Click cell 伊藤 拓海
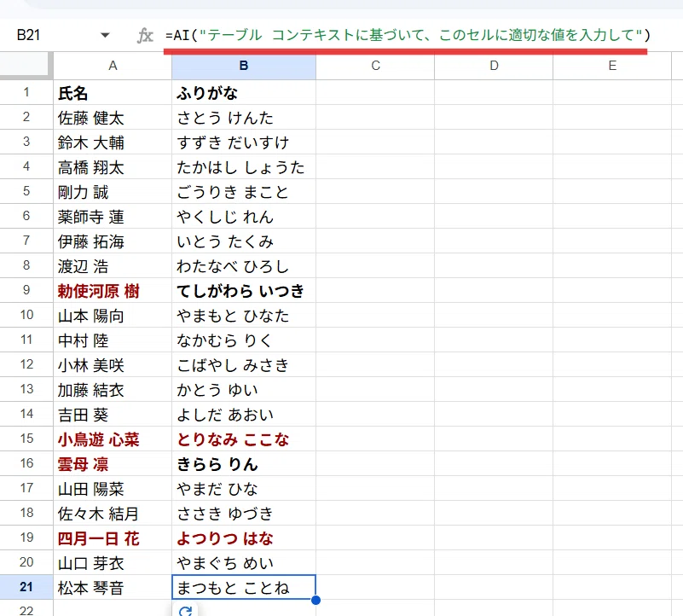This screenshot has width=683, height=616. point(113,241)
